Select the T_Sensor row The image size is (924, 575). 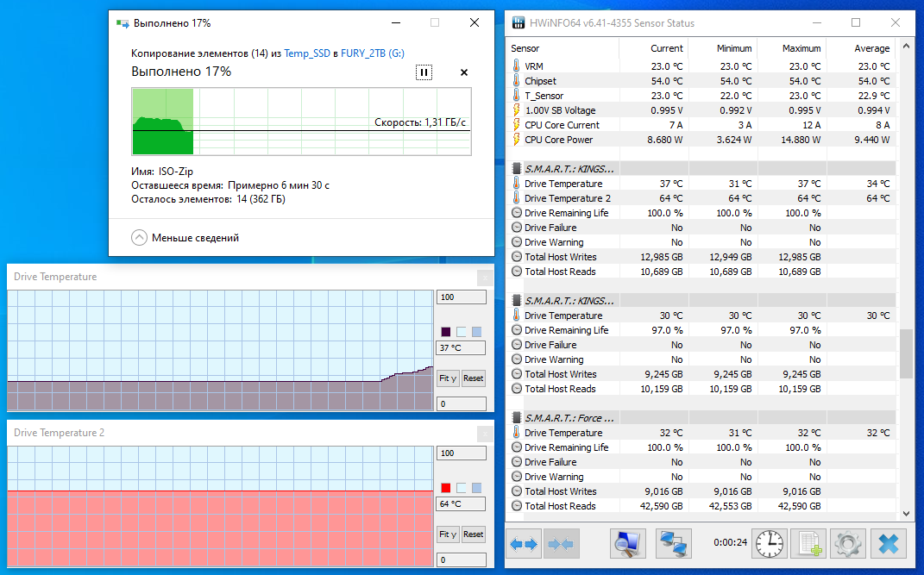click(x=701, y=96)
